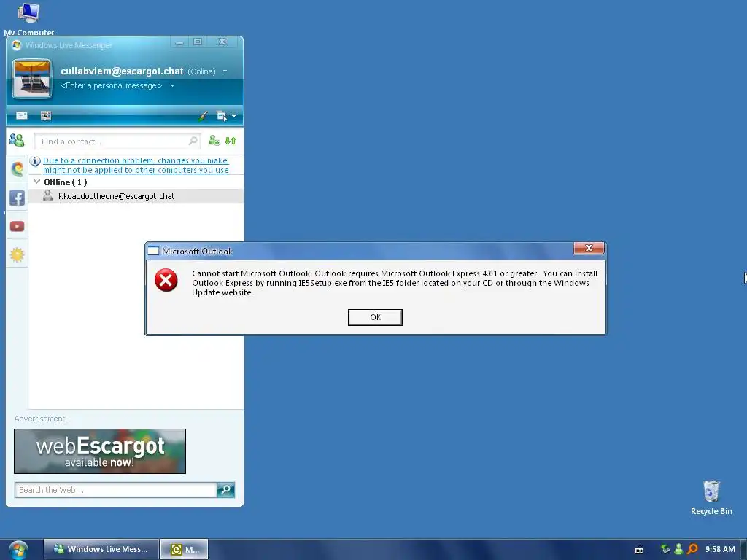Click the Messenger title bar logo icon
Screen dimensions: 747x560
coord(17,45)
